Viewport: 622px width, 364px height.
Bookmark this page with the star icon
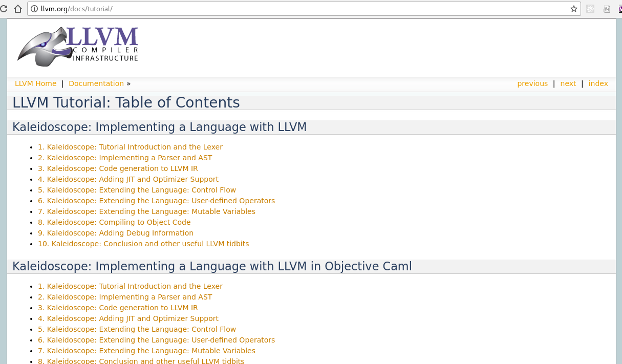tap(574, 9)
